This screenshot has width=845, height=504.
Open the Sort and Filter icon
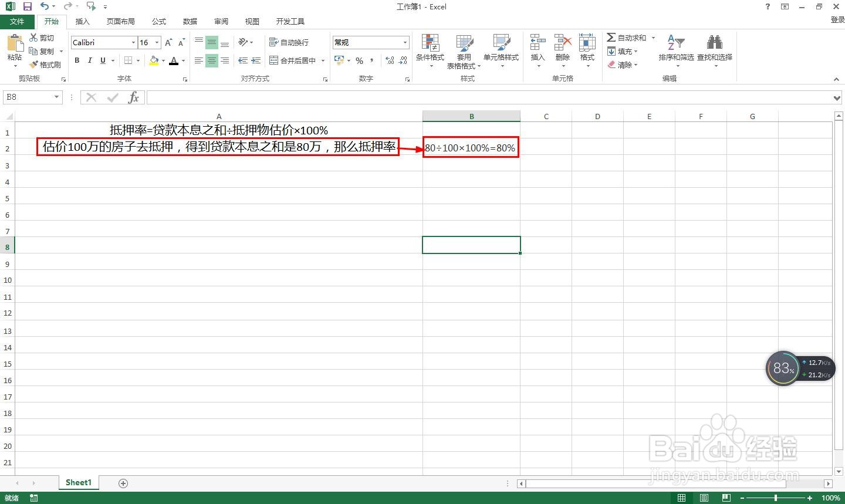click(x=676, y=43)
